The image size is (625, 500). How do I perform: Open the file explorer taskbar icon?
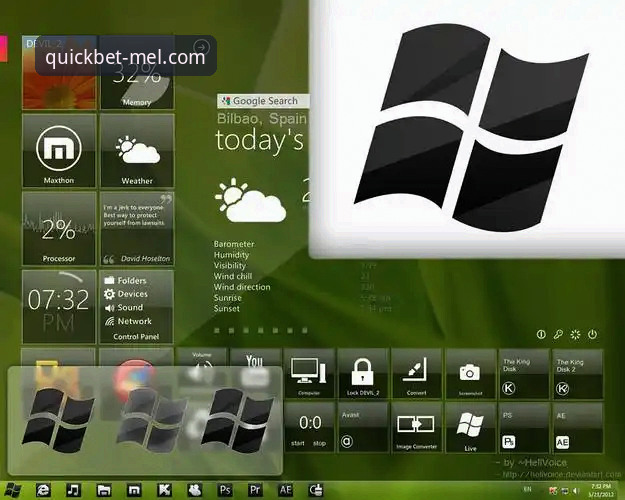[104, 490]
